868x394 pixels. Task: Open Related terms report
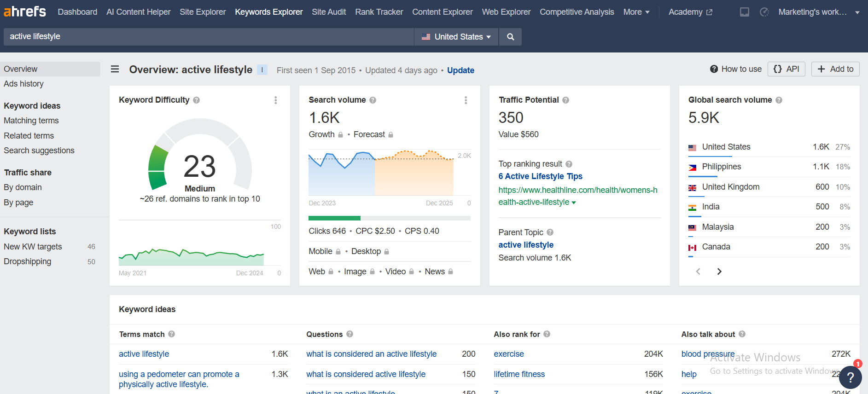click(x=29, y=136)
